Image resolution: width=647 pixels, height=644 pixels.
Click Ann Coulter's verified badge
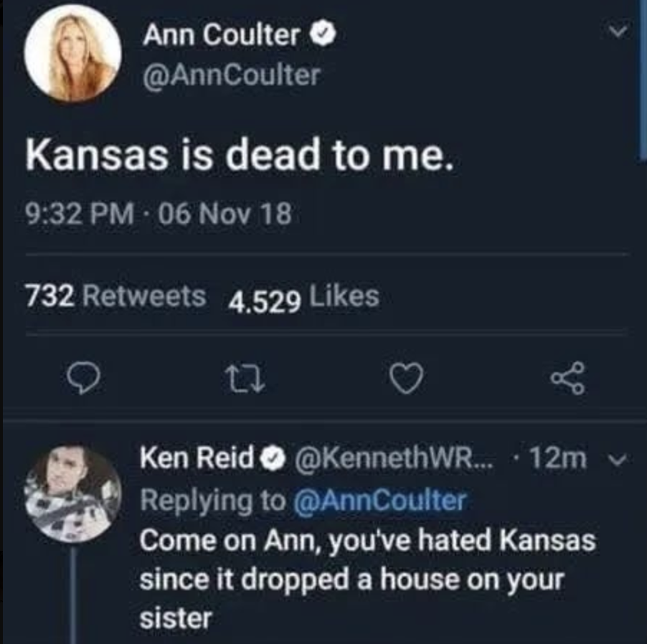(321, 35)
